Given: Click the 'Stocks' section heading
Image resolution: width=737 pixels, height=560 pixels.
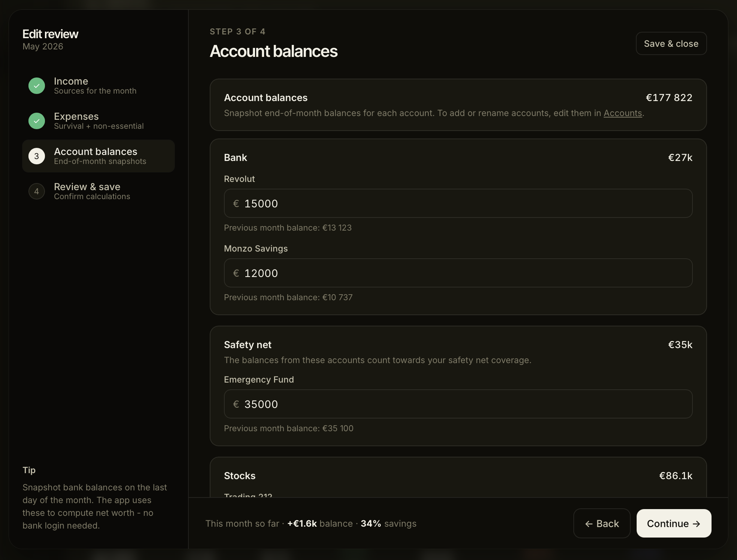Looking at the screenshot, I should [x=240, y=476].
